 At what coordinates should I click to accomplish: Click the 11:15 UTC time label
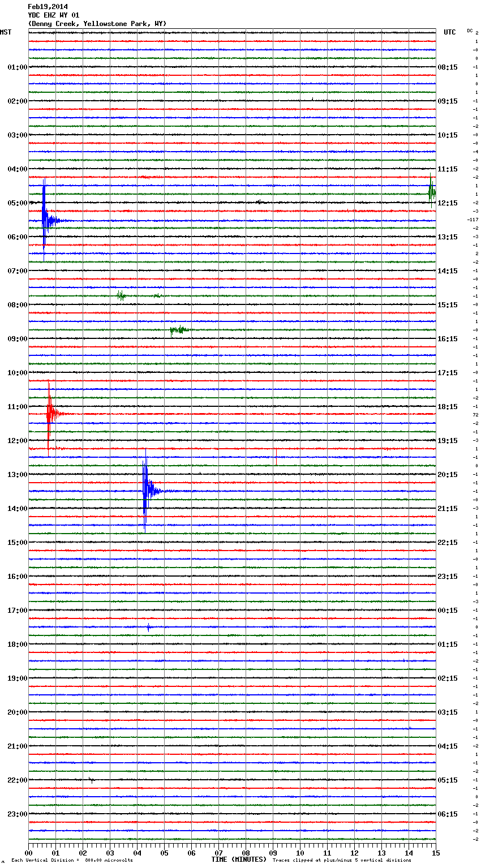448,169
